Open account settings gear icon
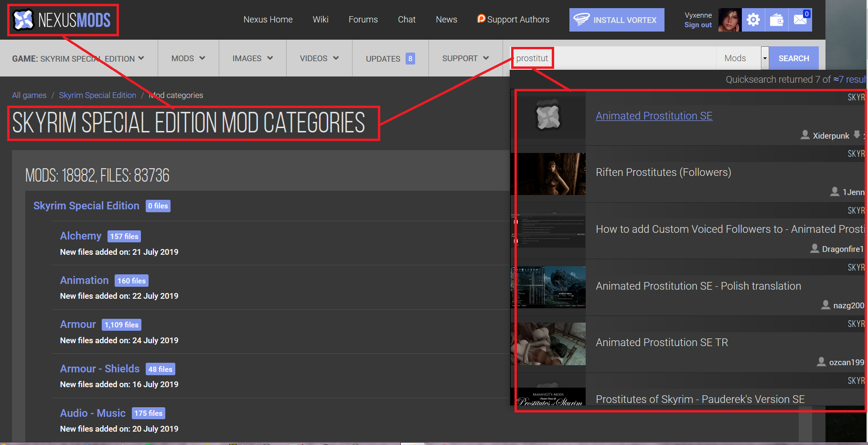 coord(753,20)
